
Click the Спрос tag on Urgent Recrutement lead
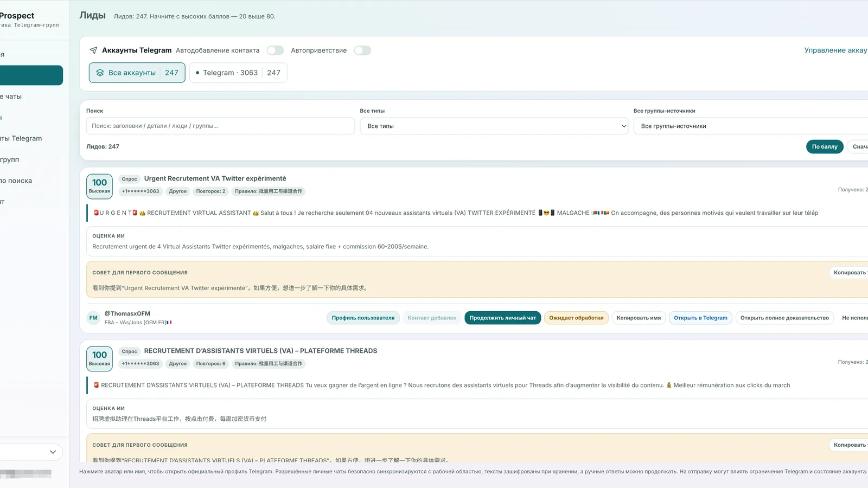[129, 179]
